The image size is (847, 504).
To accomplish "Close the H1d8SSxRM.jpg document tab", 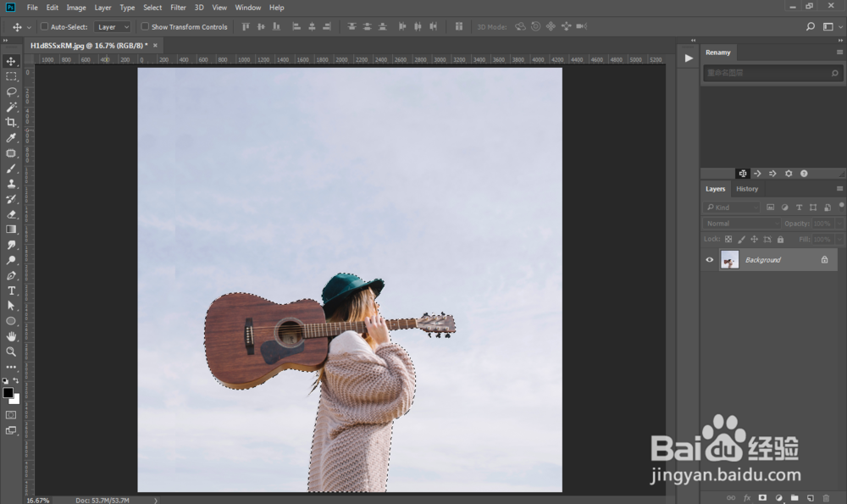I will [155, 46].
